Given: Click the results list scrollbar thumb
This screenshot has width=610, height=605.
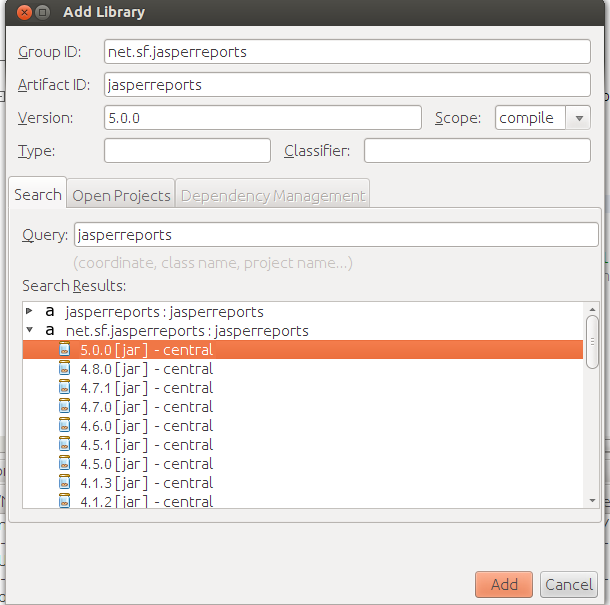Looking at the screenshot, I should tap(592, 342).
